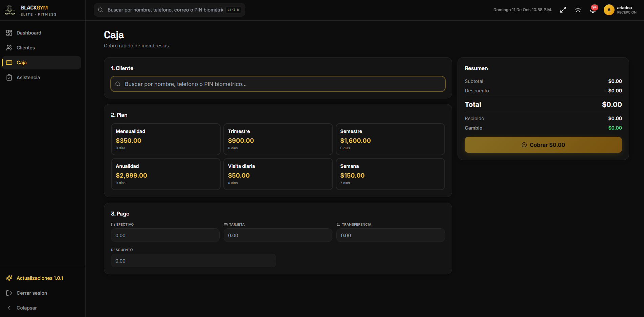Image resolution: width=644 pixels, height=317 pixels.
Task: Go to the Clientes section
Action: point(41,48)
